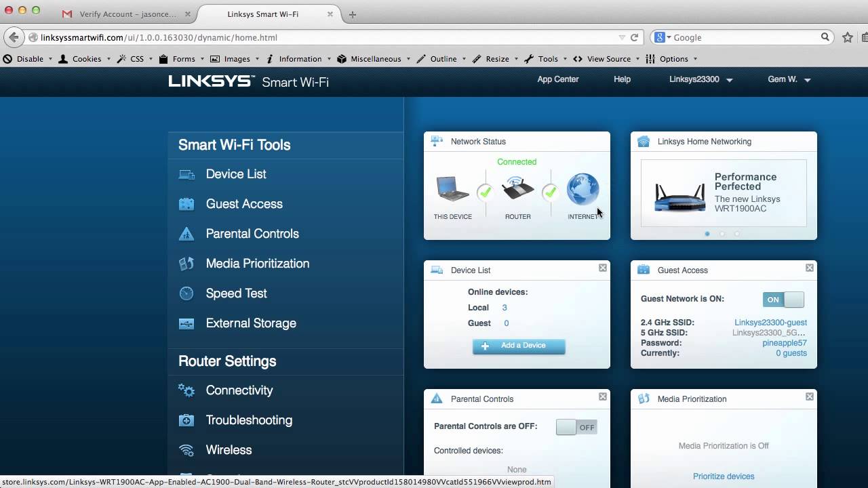This screenshot has height=488, width=868.
Task: Select the first carousel dot
Action: tap(707, 234)
